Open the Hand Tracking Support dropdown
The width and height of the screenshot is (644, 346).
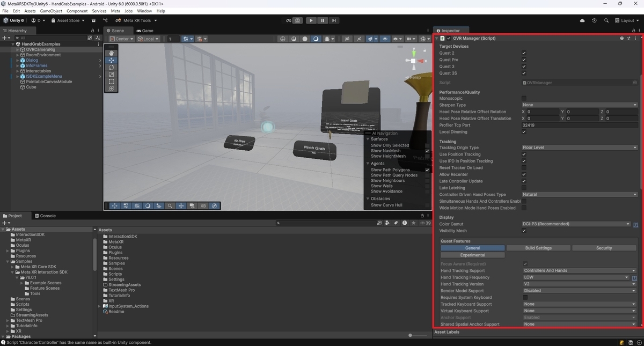click(580, 270)
